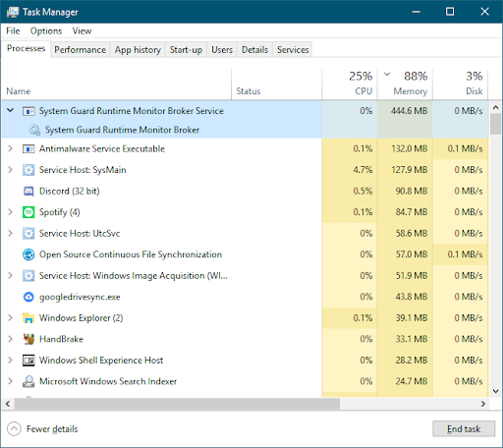The height and width of the screenshot is (448, 503).
Task: Switch to the Performance tab
Action: (x=80, y=50)
